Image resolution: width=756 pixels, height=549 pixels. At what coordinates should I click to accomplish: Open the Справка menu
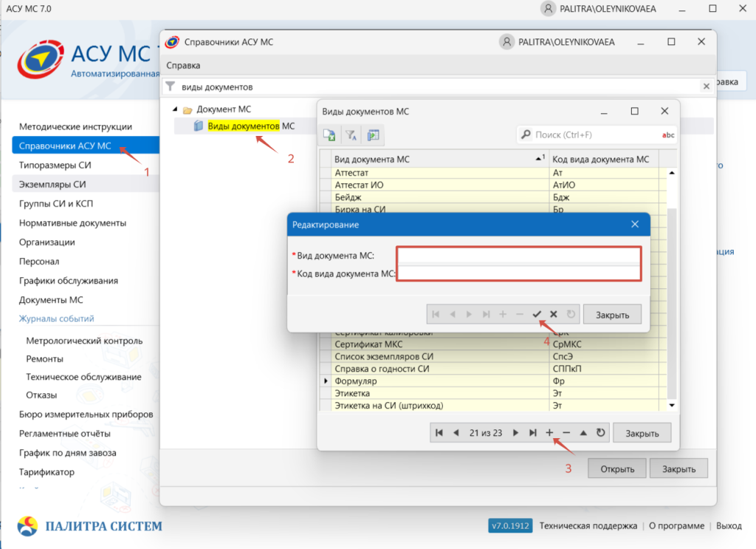click(183, 65)
